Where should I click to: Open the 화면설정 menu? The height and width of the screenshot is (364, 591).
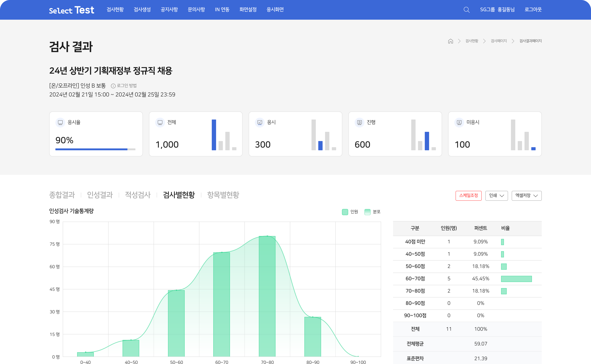(248, 10)
